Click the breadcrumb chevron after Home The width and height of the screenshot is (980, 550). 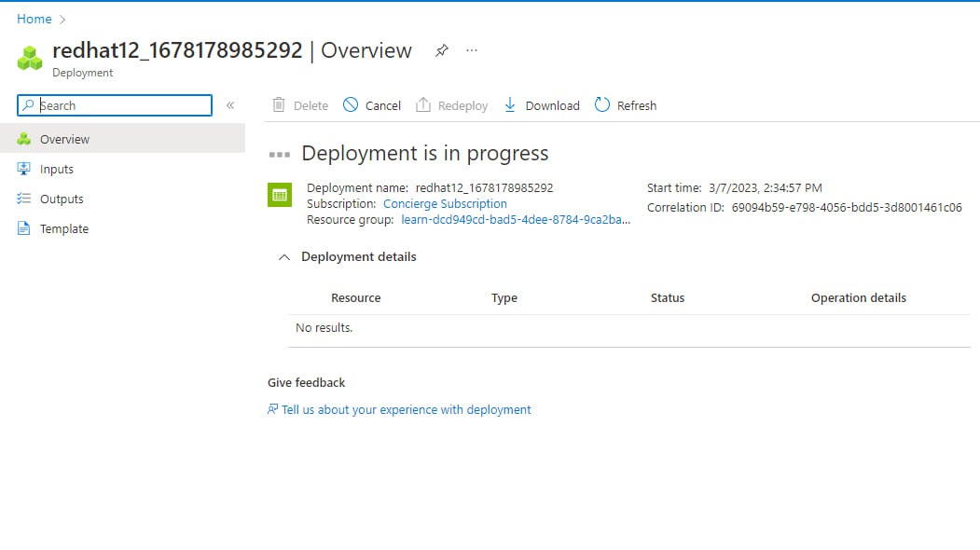pyautogui.click(x=62, y=20)
